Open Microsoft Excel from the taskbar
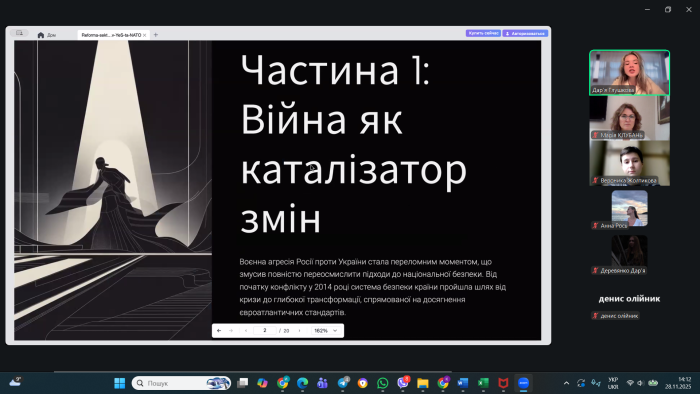This screenshot has height=394, width=700. pos(483,383)
